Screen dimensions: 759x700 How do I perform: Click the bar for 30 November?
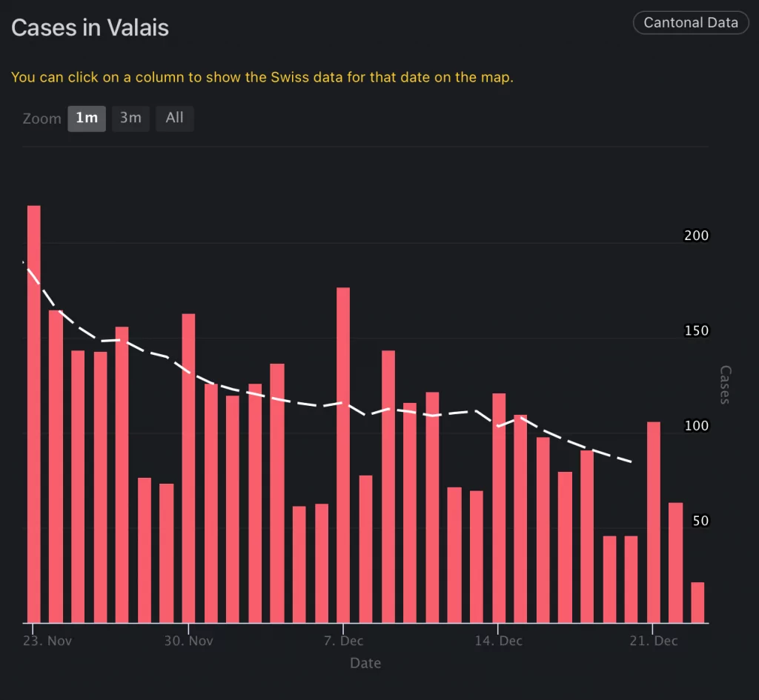188,468
